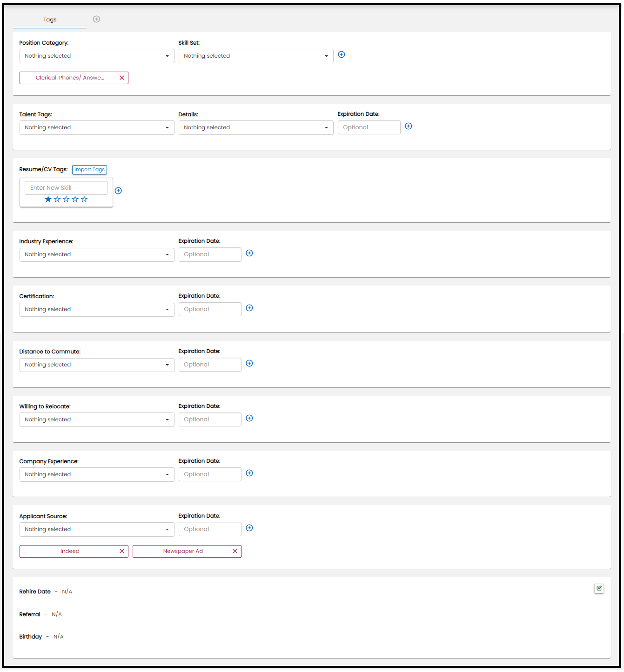Expand the Skill Set dropdown
The height and width of the screenshot is (672, 624).
tap(256, 56)
